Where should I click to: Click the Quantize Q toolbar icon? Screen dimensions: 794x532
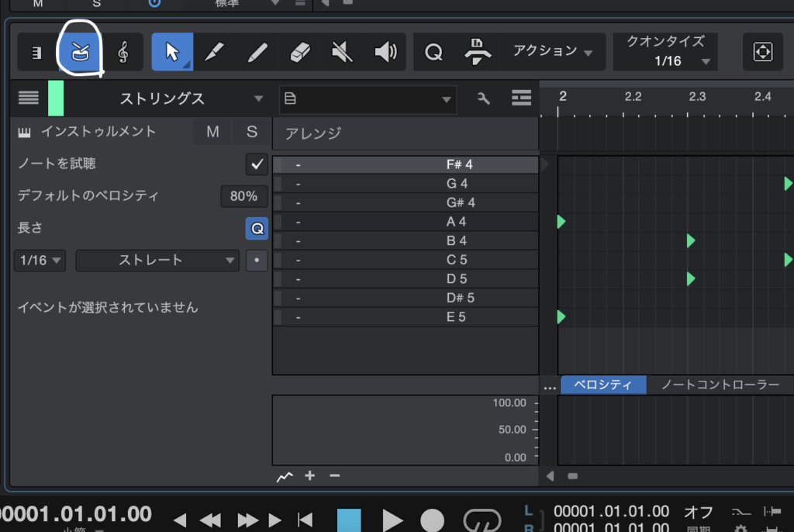point(434,53)
